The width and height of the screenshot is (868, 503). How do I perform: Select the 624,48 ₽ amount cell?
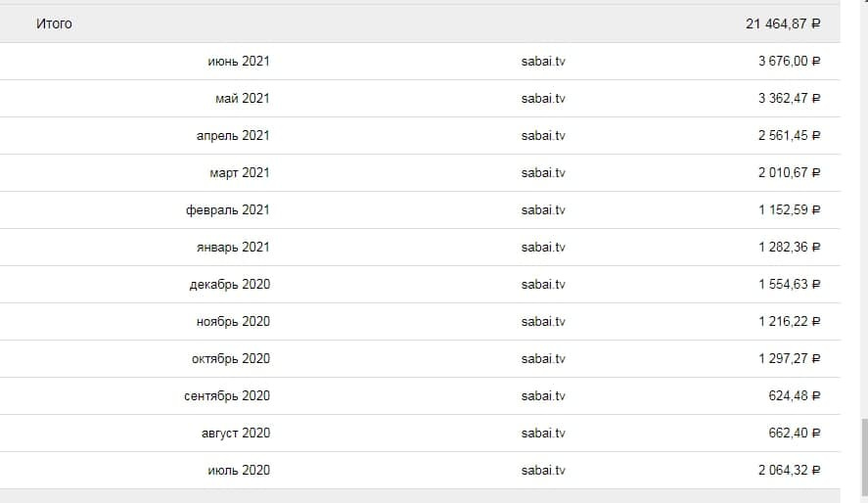pos(794,395)
